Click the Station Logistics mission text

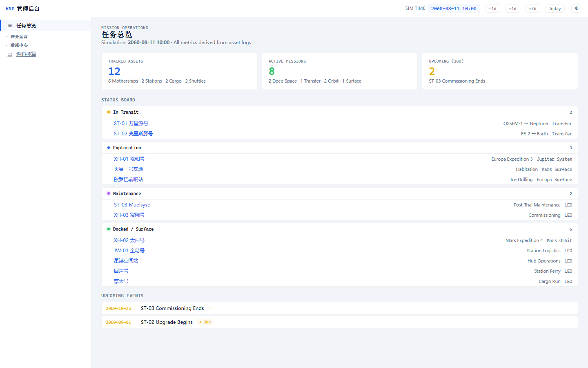[543, 251]
